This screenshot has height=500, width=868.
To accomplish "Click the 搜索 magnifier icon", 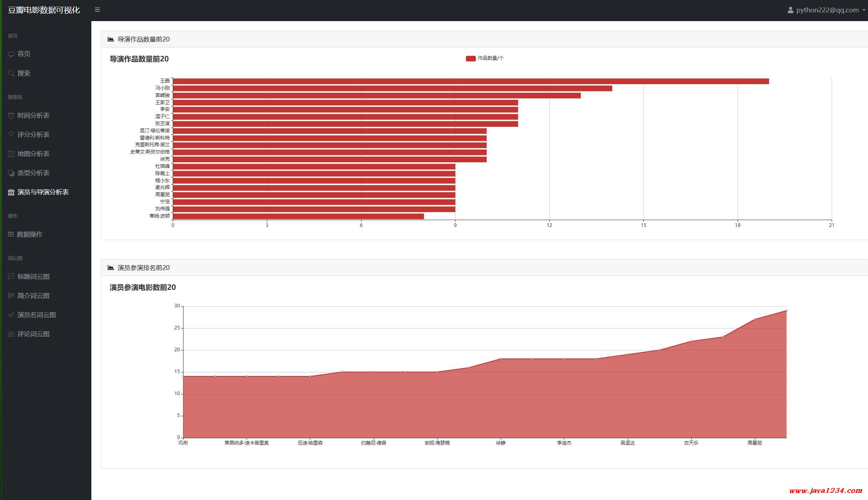I will pyautogui.click(x=11, y=73).
